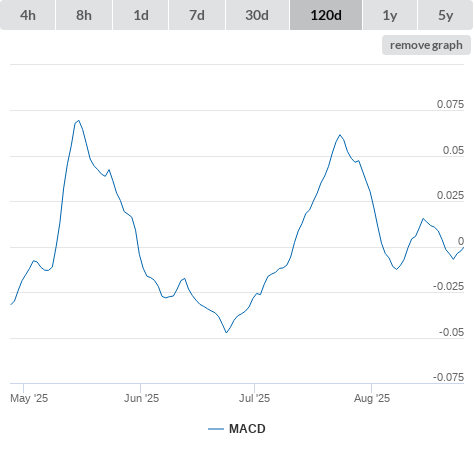This screenshot has height=455, width=474.
Task: Choose the 7d range tab
Action: point(197,15)
